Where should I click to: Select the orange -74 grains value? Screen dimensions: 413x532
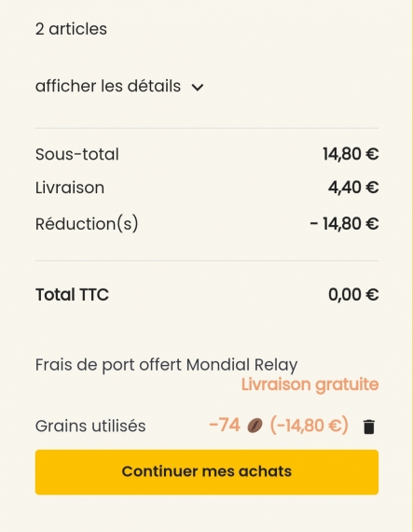pyautogui.click(x=225, y=425)
